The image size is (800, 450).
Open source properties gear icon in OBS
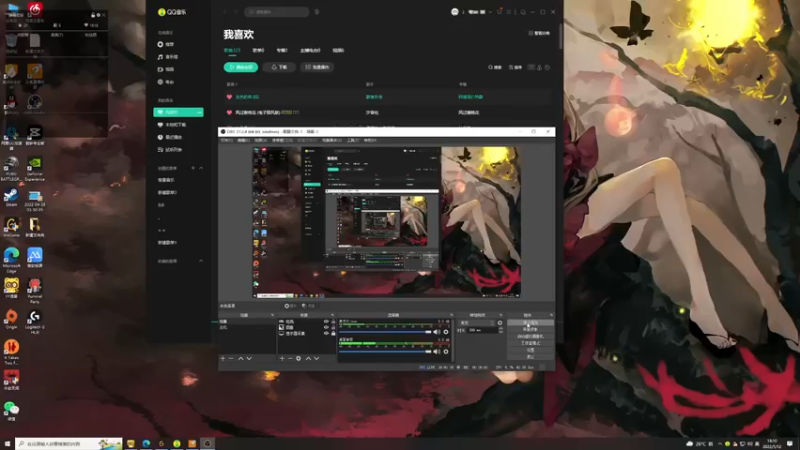298,359
